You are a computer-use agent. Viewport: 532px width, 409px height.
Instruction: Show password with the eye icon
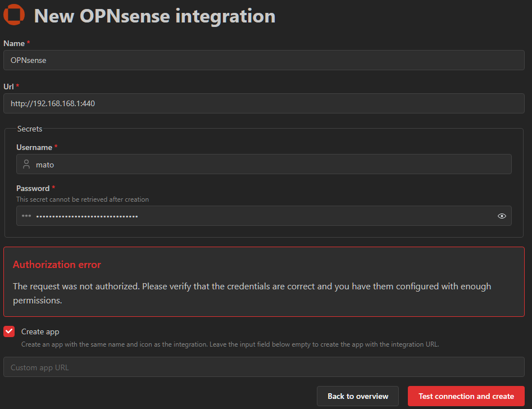click(x=502, y=216)
